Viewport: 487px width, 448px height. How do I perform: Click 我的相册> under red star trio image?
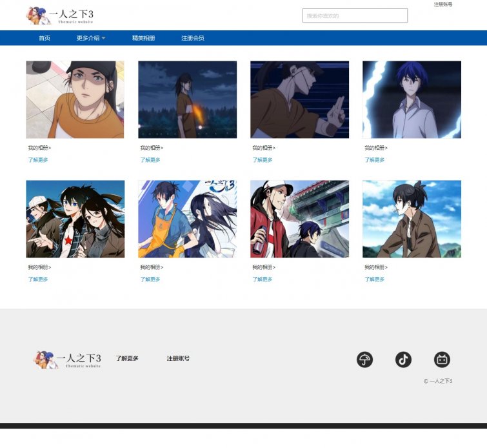[39, 267]
